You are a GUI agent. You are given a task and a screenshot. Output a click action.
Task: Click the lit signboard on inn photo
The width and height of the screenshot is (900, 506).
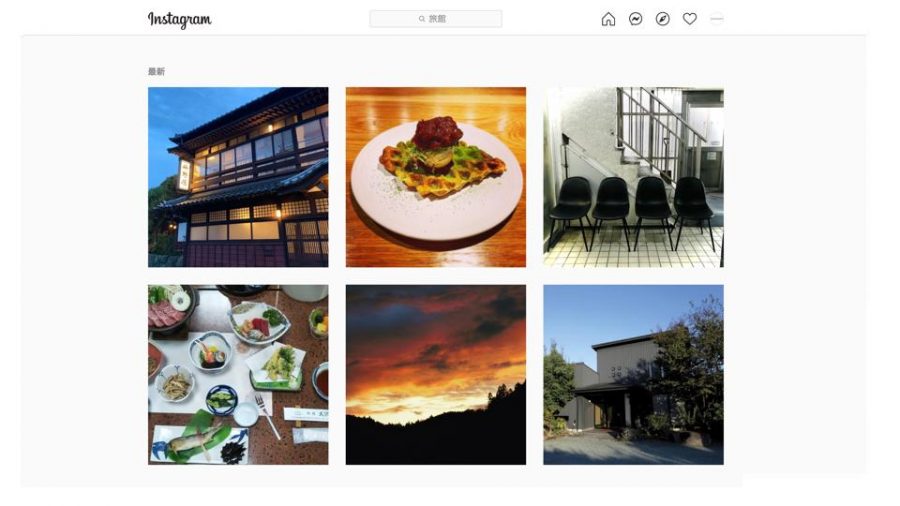184,175
